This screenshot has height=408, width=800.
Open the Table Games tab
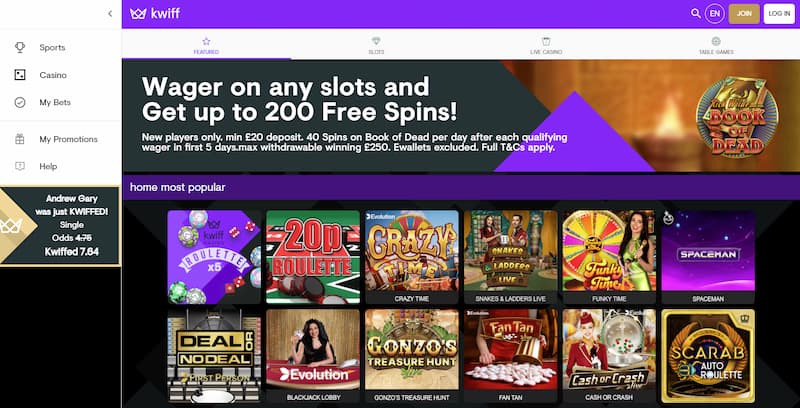coord(716,45)
